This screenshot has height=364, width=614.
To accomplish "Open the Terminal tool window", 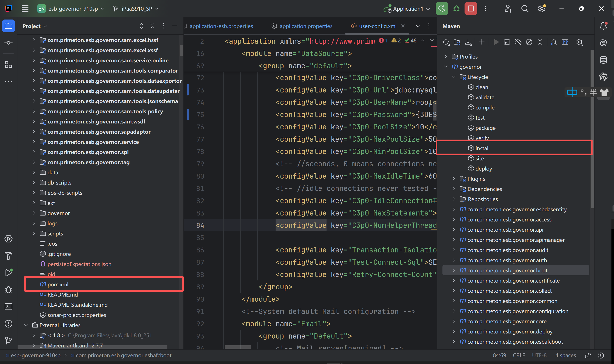I will 8,307.
